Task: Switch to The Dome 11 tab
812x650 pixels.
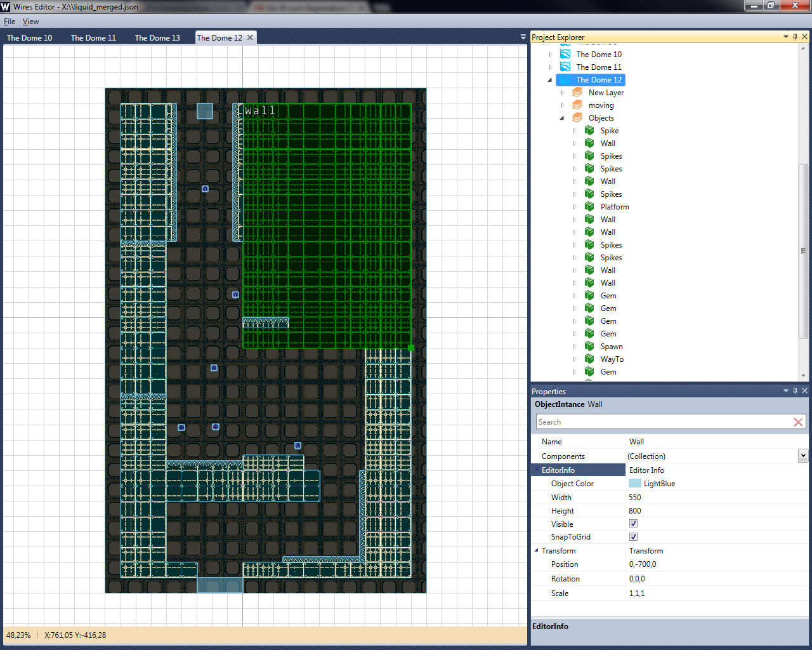Action: (x=94, y=37)
